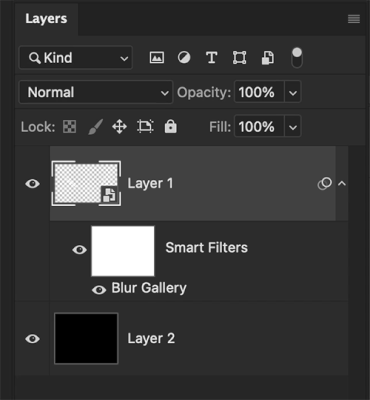
Task: Lock position move icon
Action: click(119, 127)
